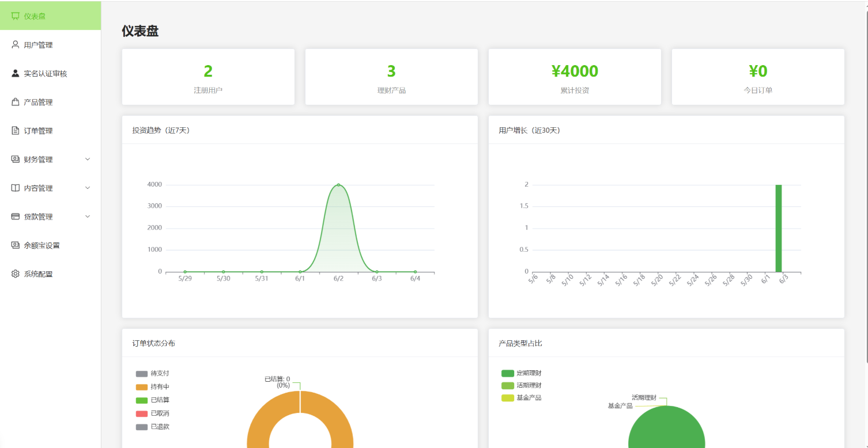Click the 用户管理 user icon

(x=16, y=44)
